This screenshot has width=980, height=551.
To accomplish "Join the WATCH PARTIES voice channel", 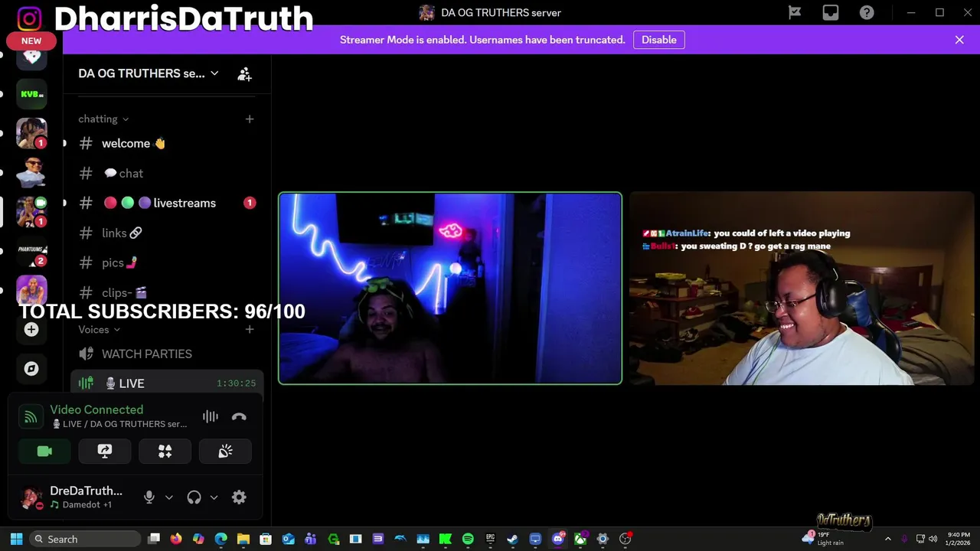I will (167, 354).
